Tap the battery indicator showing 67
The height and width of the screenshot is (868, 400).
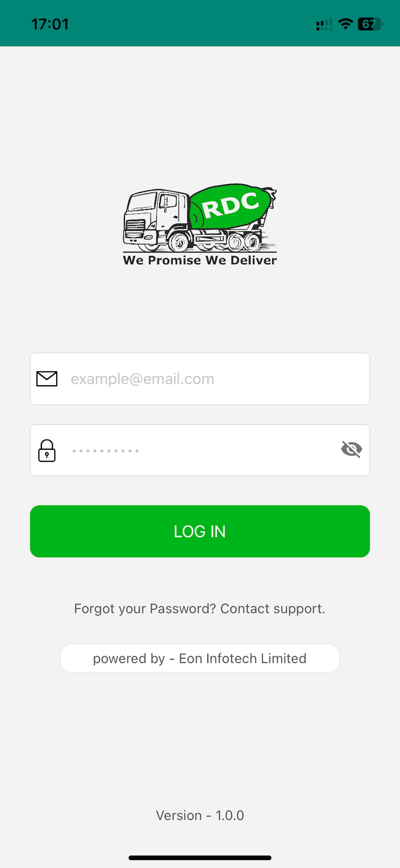point(370,24)
